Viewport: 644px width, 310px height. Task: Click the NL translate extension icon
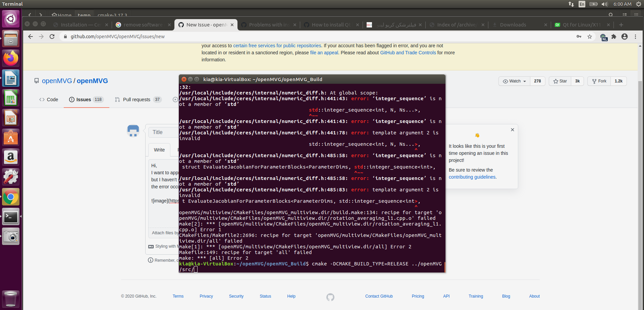pos(604,37)
